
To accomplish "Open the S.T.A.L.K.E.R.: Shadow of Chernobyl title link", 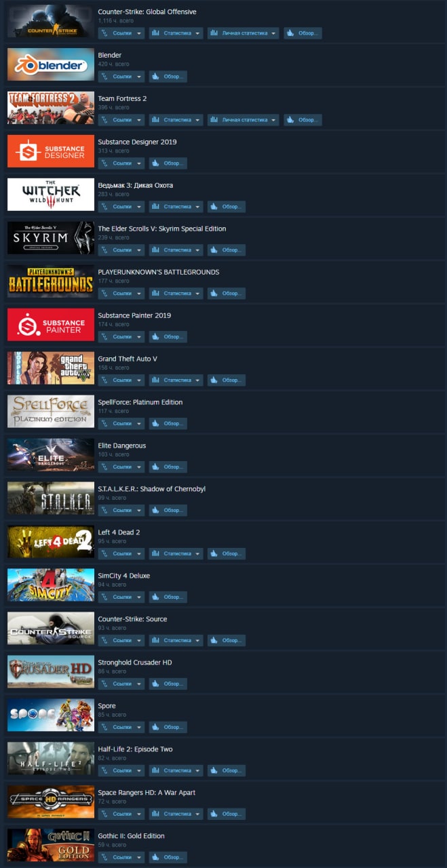I will tap(152, 489).
